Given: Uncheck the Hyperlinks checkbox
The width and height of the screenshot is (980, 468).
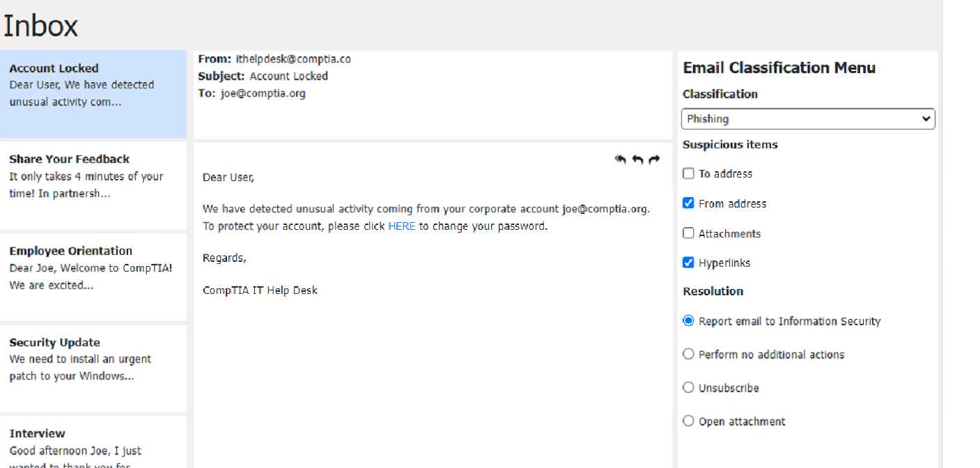Looking at the screenshot, I should (689, 263).
